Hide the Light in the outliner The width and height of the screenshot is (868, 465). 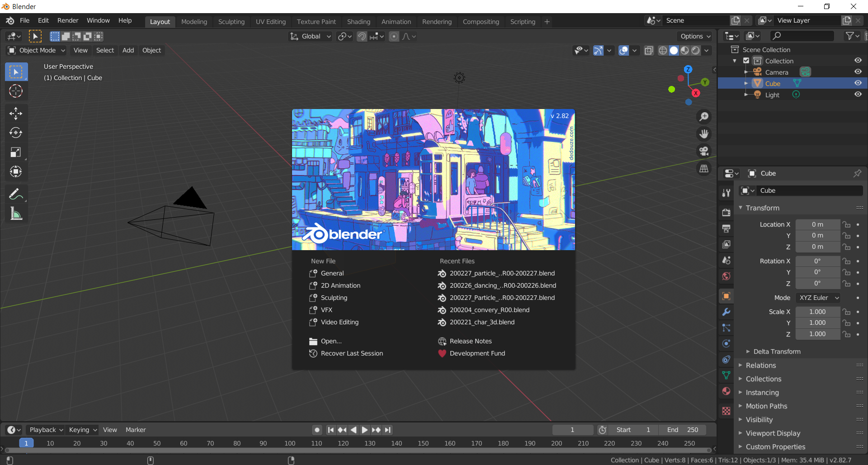point(858,95)
